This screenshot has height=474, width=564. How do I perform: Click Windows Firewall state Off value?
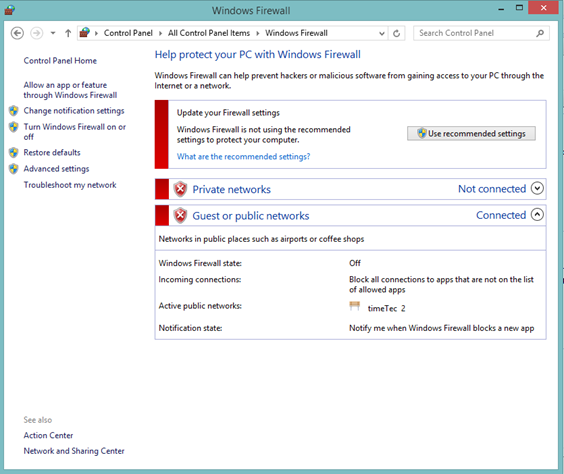(x=355, y=263)
